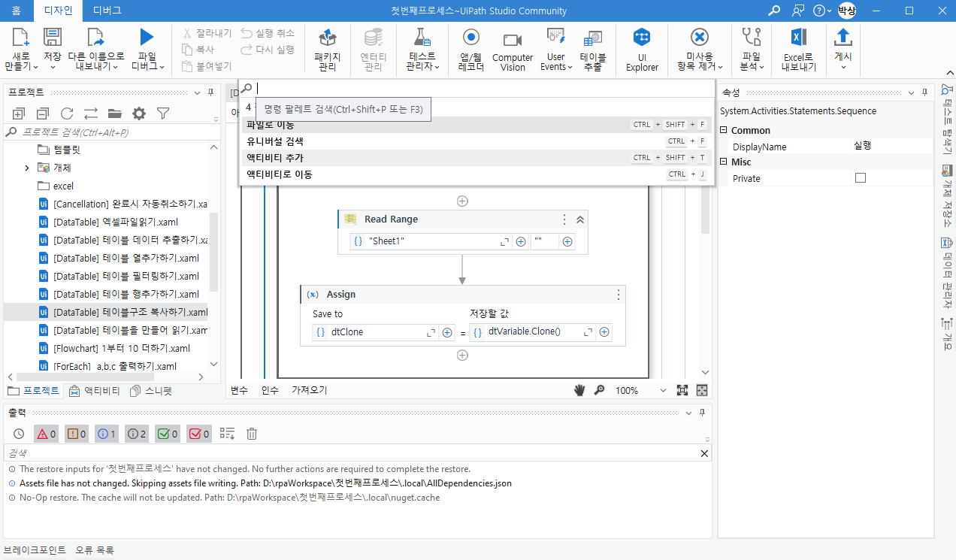This screenshot has width=956, height=560.
Task: Open the 앱/웹 레코더 recorder
Action: [x=471, y=38]
